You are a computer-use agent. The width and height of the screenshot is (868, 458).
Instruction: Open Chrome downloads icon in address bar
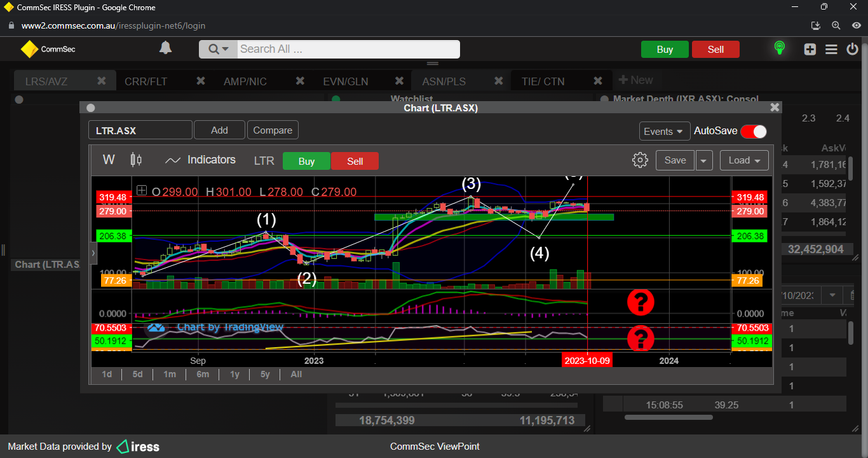click(817, 25)
